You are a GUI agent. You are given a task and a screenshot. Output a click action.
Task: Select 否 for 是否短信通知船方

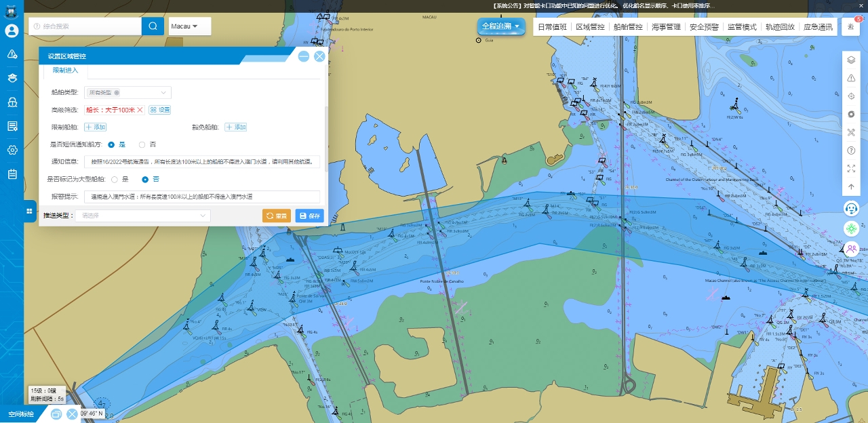(142, 144)
